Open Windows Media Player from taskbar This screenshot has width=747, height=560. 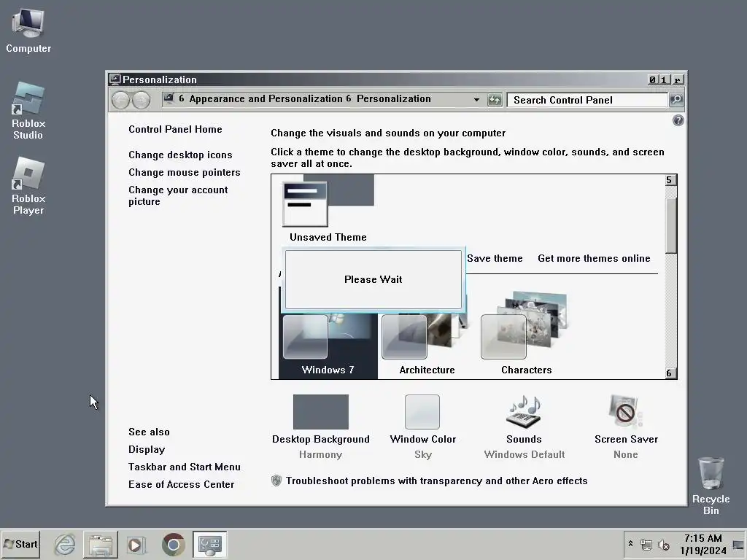point(136,544)
